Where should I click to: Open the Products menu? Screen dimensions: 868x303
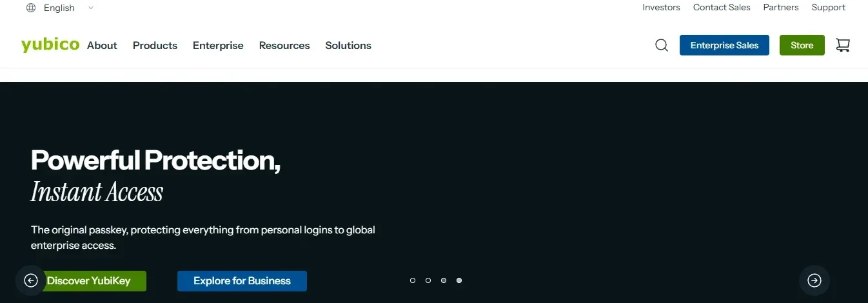tap(155, 45)
